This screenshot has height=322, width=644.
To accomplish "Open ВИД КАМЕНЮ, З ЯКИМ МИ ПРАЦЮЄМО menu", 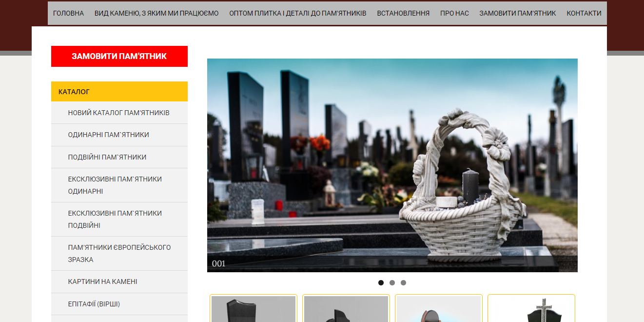I will 156,13.
